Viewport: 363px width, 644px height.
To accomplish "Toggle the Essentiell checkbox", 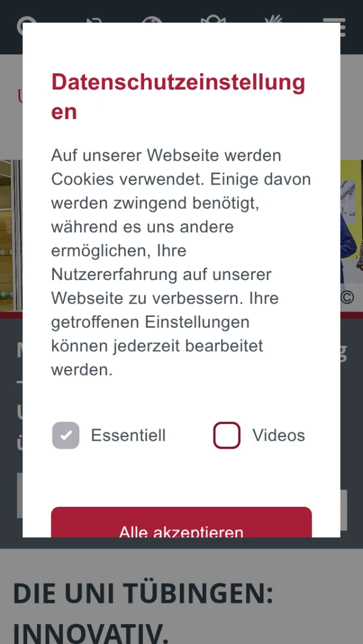I will 66,435.
